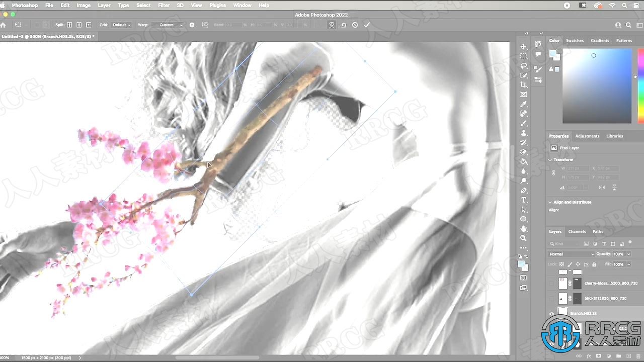The height and width of the screenshot is (362, 644).
Task: Open the Layer menu
Action: [x=104, y=5]
